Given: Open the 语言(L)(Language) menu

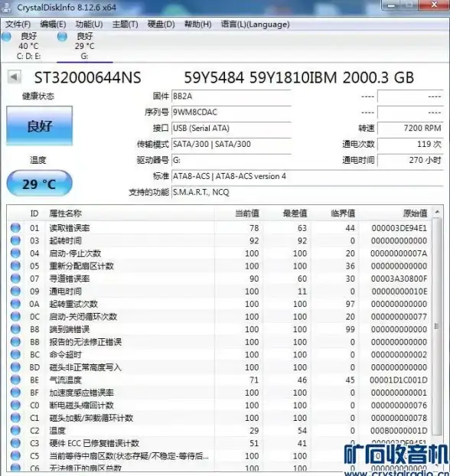Looking at the screenshot, I should pos(255,24).
